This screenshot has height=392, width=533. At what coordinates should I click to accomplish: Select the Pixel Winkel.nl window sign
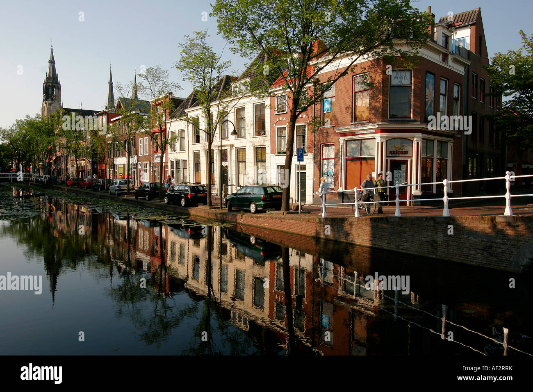coord(400,77)
